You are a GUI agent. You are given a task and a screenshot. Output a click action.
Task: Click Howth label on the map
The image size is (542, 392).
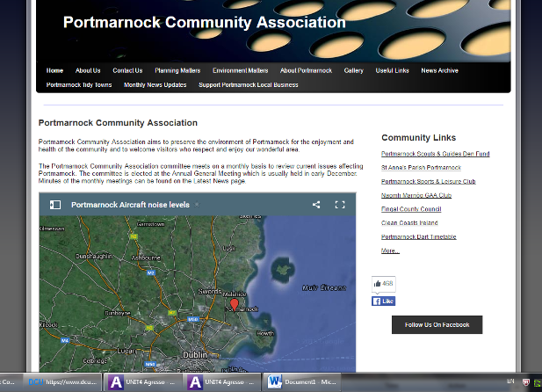point(265,333)
